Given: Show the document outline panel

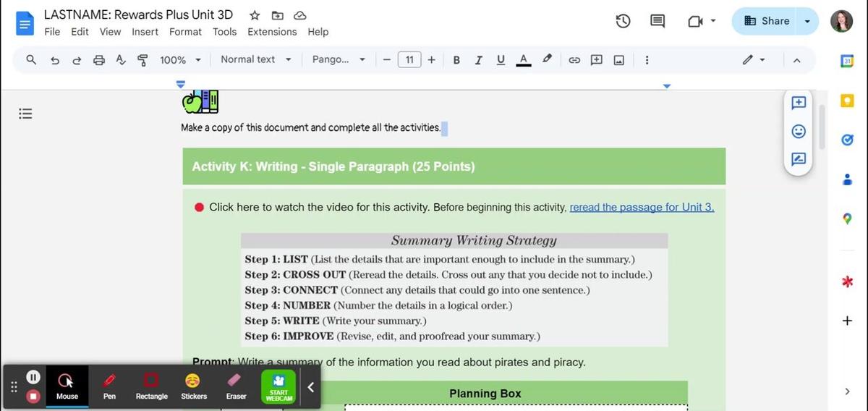Looking at the screenshot, I should point(25,114).
